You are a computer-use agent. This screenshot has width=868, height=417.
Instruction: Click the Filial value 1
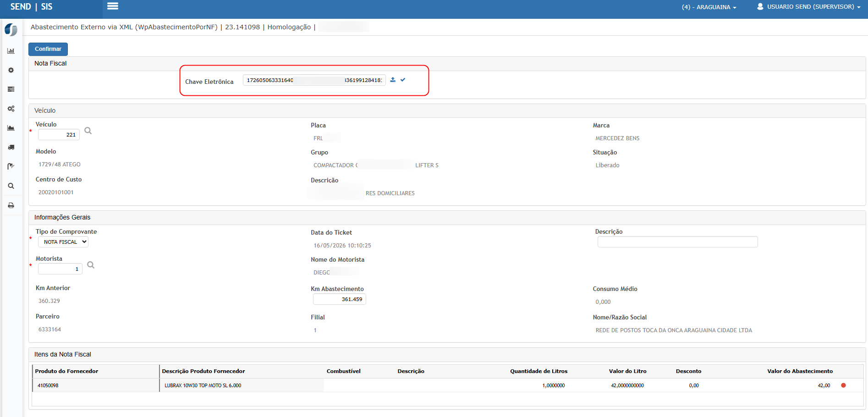tap(315, 330)
